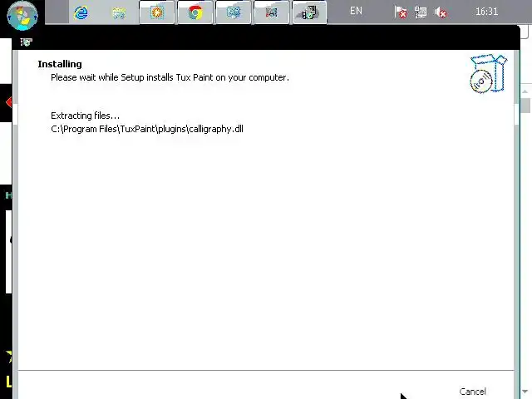
Task: Open the file explorer taskbar icon
Action: point(119,13)
